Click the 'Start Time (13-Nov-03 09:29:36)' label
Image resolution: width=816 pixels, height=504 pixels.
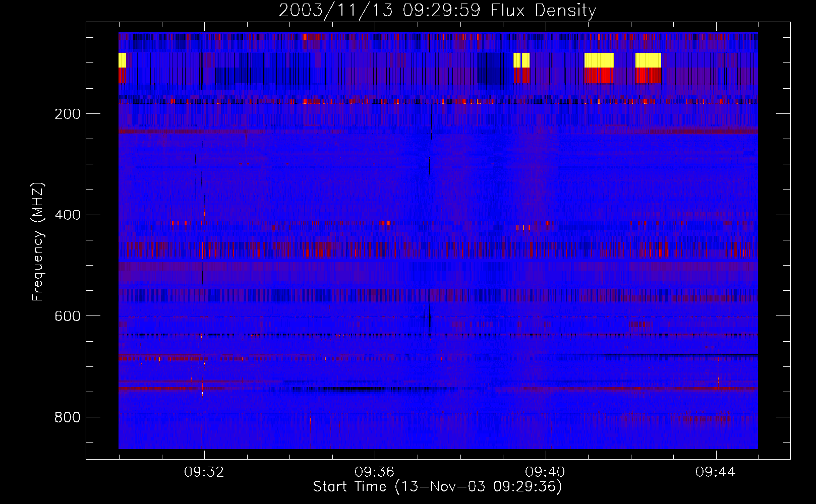click(437, 487)
